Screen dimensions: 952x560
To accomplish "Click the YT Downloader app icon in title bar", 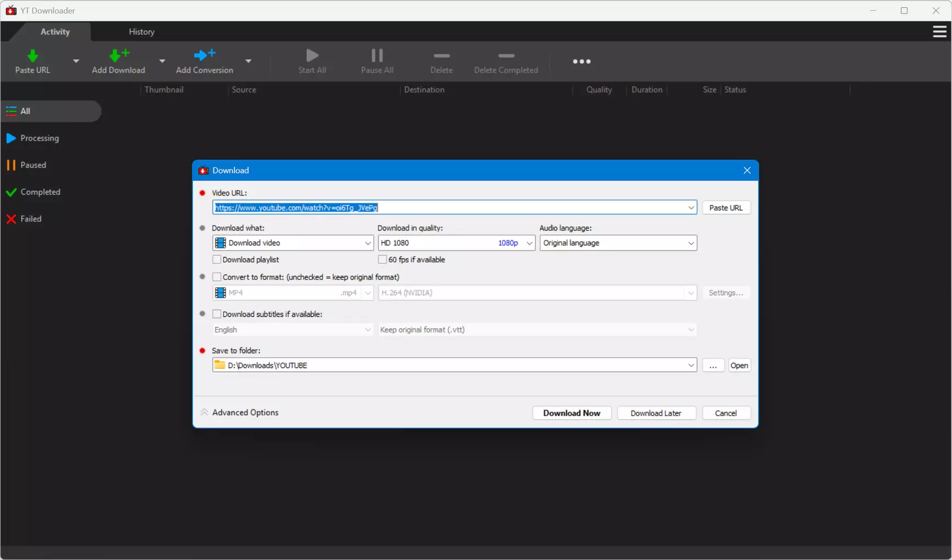I will (x=11, y=10).
